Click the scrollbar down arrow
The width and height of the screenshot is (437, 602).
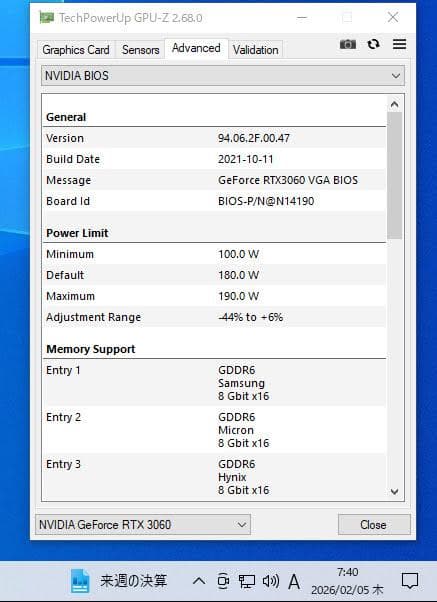click(x=394, y=491)
